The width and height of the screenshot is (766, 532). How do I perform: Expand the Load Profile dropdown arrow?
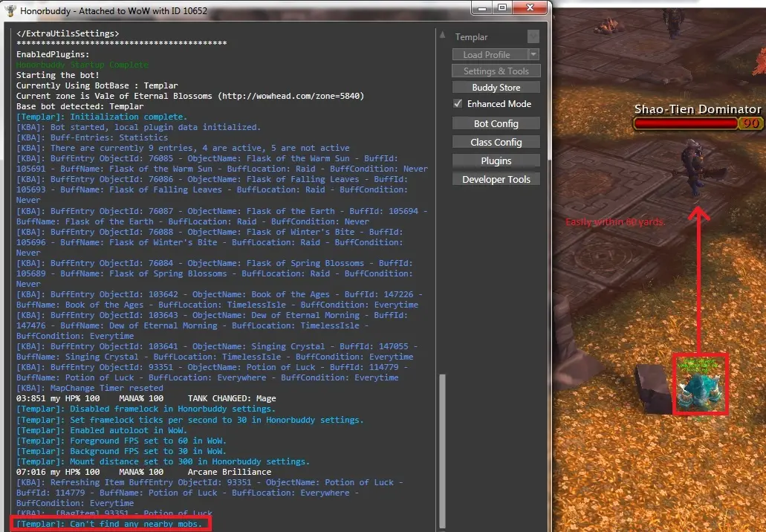pos(534,55)
